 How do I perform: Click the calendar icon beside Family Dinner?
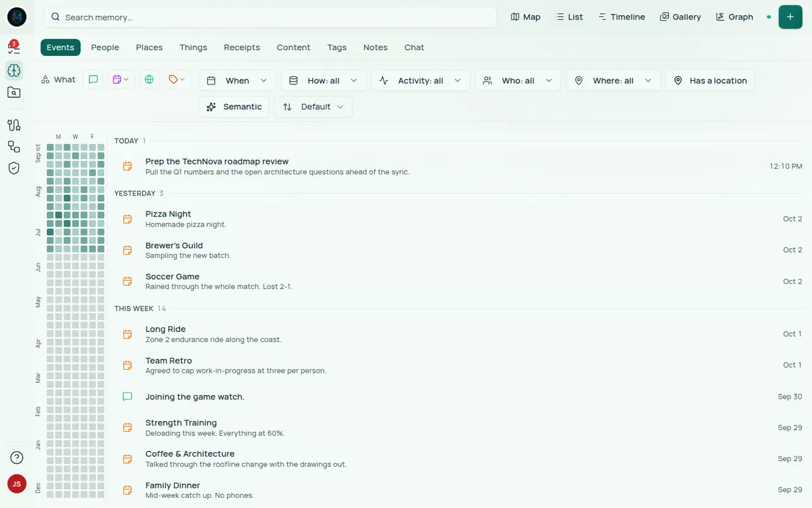[x=128, y=490]
